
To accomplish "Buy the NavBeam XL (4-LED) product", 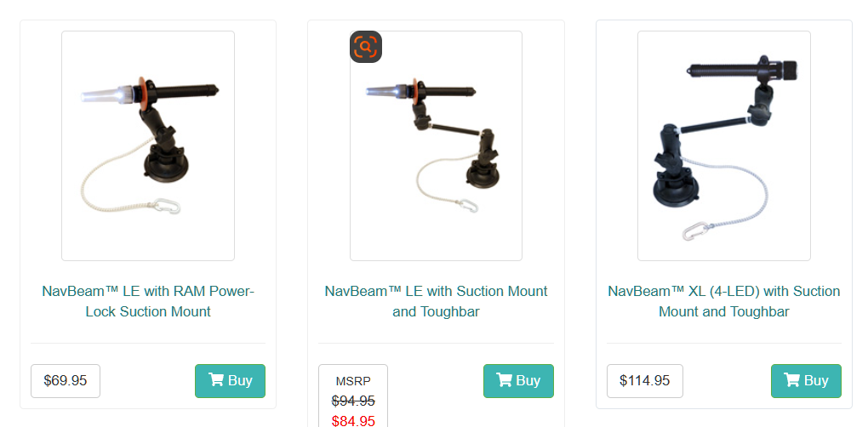I will [x=806, y=380].
